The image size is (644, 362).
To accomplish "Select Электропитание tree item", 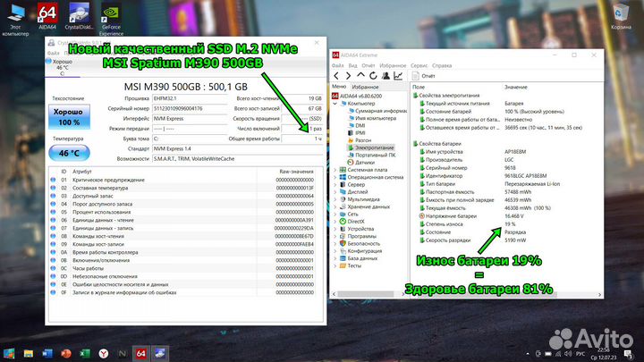I will (371, 147).
